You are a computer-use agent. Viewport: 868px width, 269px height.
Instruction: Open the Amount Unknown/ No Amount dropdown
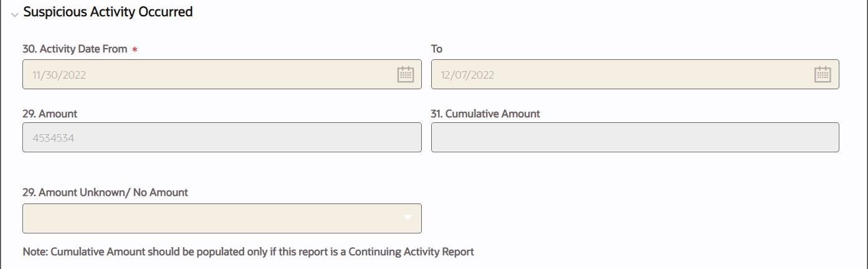click(x=221, y=218)
